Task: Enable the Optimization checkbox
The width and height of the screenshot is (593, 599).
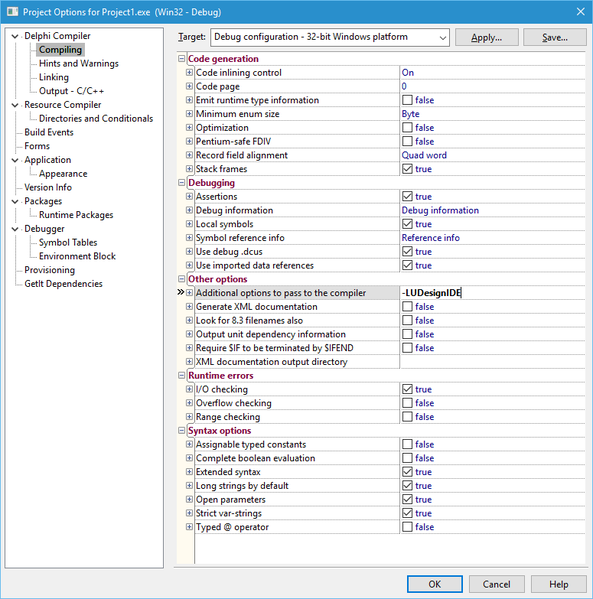Action: click(407, 127)
